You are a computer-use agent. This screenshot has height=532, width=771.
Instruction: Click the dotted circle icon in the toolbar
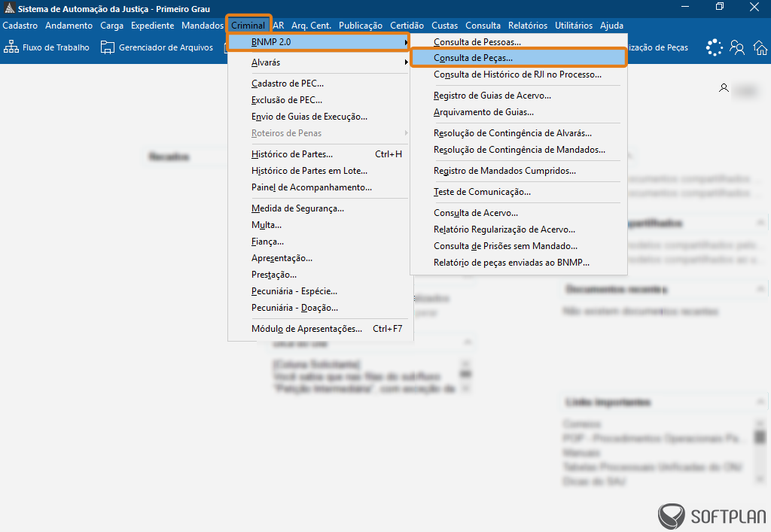[x=714, y=47]
